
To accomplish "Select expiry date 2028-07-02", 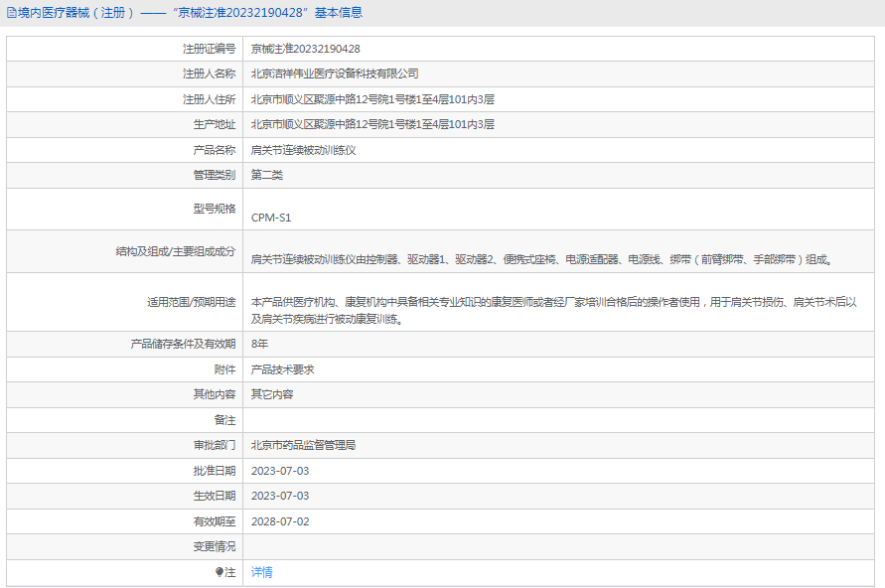I will tap(280, 522).
